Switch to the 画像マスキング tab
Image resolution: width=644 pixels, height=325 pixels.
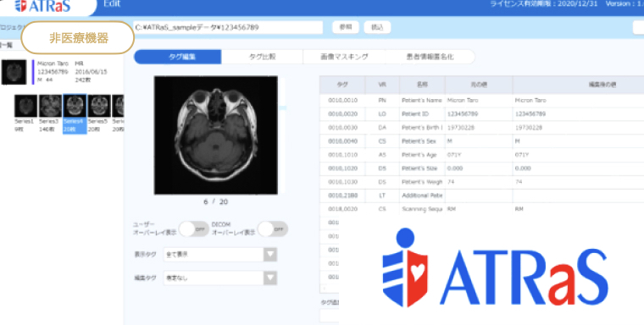(x=344, y=57)
